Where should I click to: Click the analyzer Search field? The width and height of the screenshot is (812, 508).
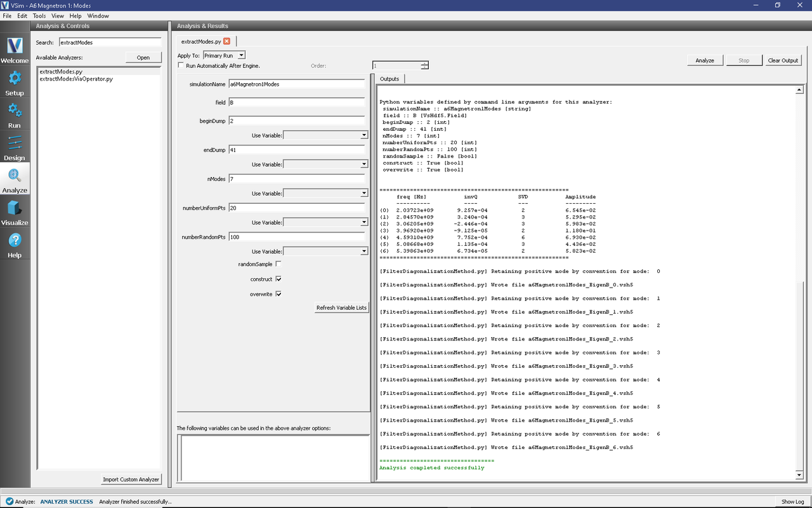tap(110, 43)
